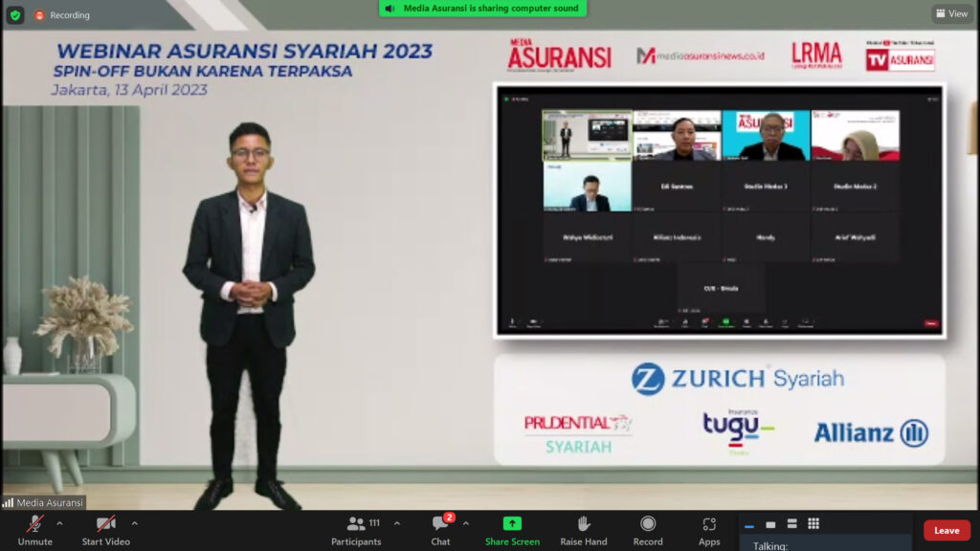Click the green encryption shield icon

coord(15,15)
